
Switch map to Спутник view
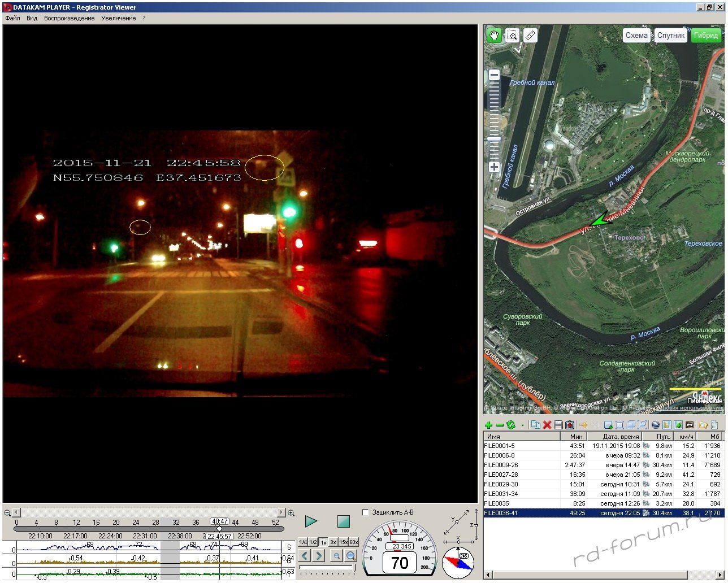(x=670, y=35)
